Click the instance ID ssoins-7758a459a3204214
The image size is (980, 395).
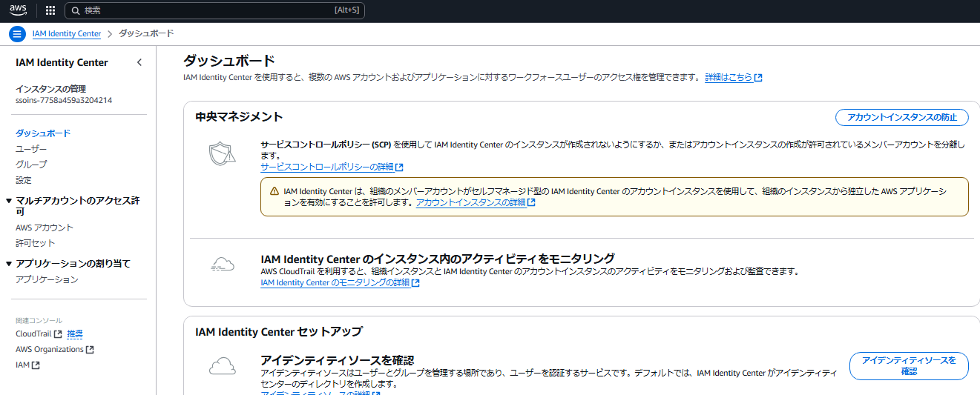64,100
